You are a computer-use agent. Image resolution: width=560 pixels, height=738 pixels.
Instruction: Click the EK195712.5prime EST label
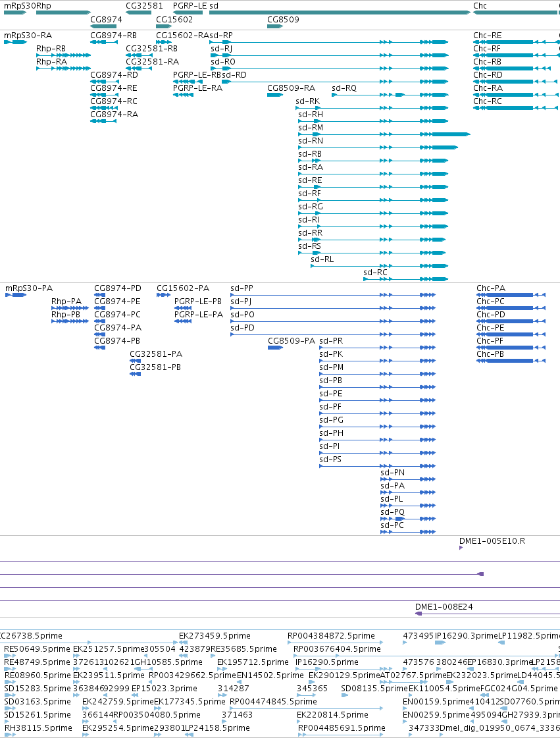pyautogui.click(x=253, y=663)
